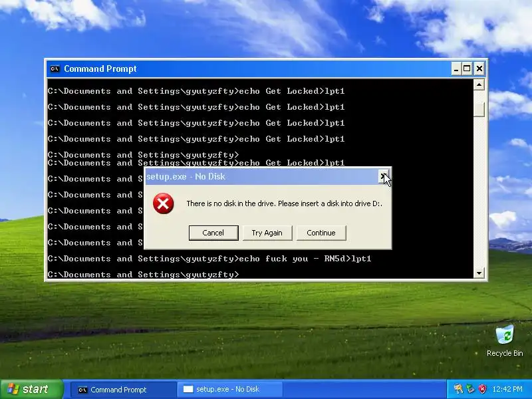The width and height of the screenshot is (532, 399).
Task: Click the last empty prompt line in console
Action: [143, 275]
